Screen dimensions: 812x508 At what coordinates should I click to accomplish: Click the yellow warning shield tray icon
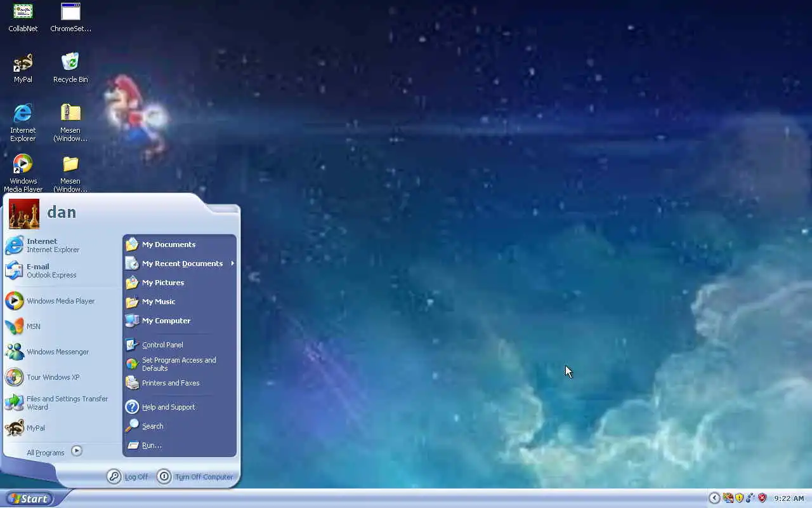739,498
